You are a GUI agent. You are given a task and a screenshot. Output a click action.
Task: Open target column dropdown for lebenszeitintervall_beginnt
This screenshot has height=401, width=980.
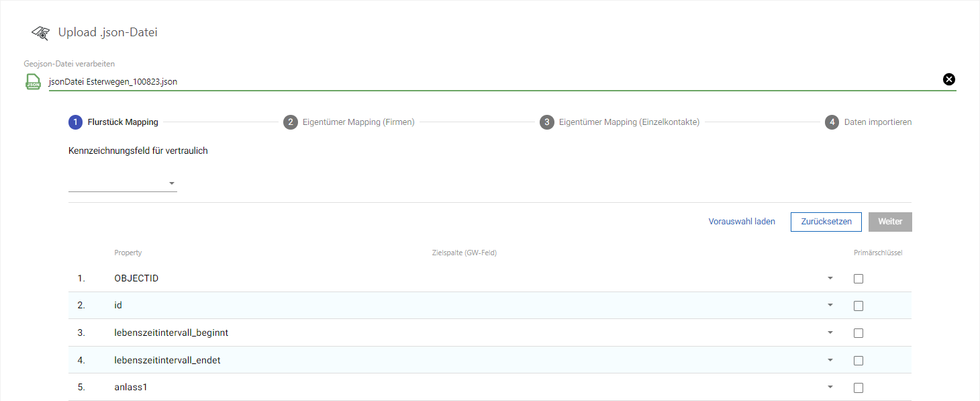(830, 332)
